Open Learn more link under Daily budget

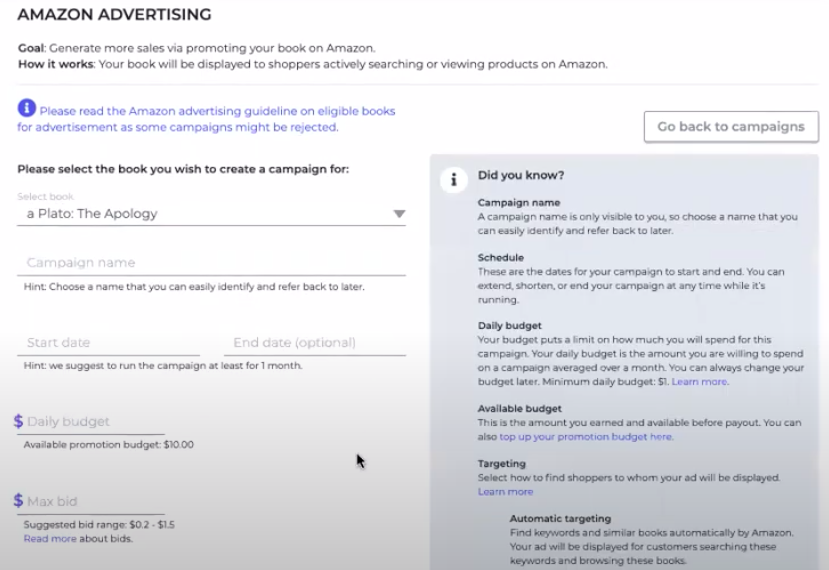coord(699,381)
